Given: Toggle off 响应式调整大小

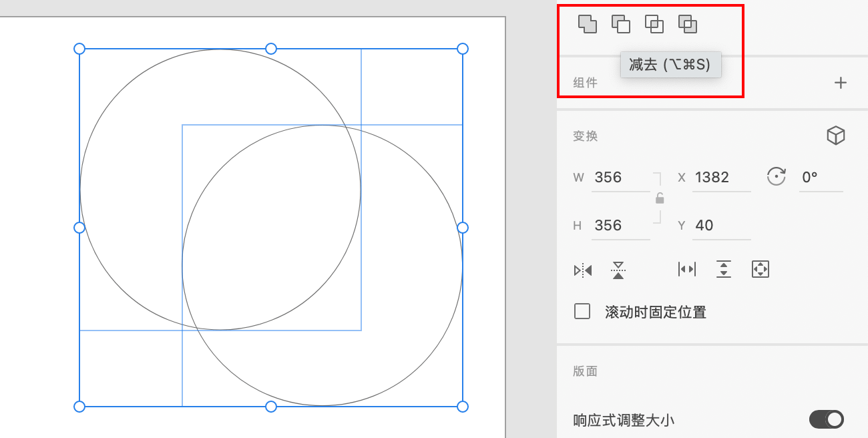Looking at the screenshot, I should pos(827,419).
